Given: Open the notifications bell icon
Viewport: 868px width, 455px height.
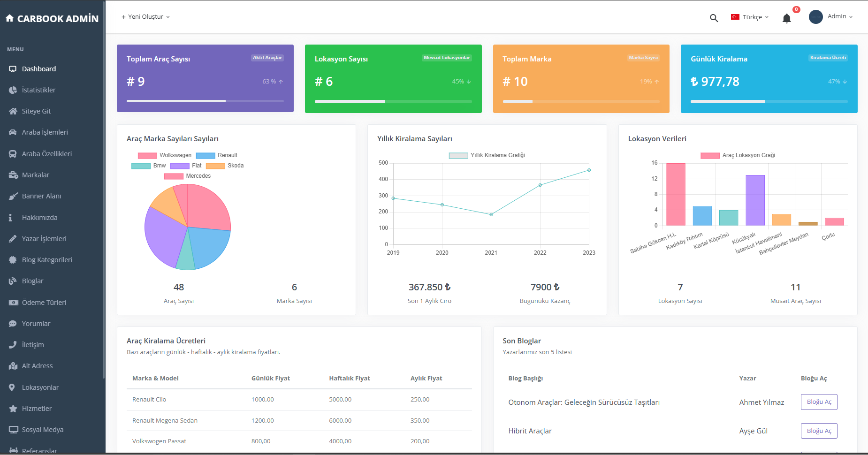Looking at the screenshot, I should pyautogui.click(x=787, y=18).
